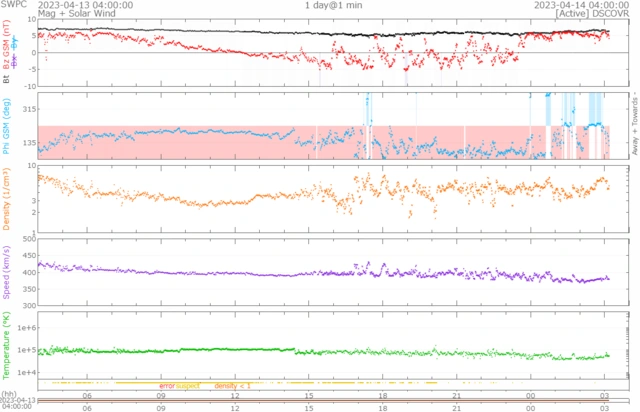Toggle the struck-through 'By' series label

14,42
